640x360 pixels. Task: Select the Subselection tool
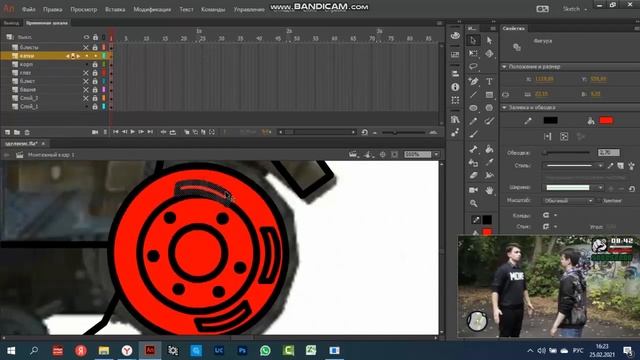click(x=489, y=40)
